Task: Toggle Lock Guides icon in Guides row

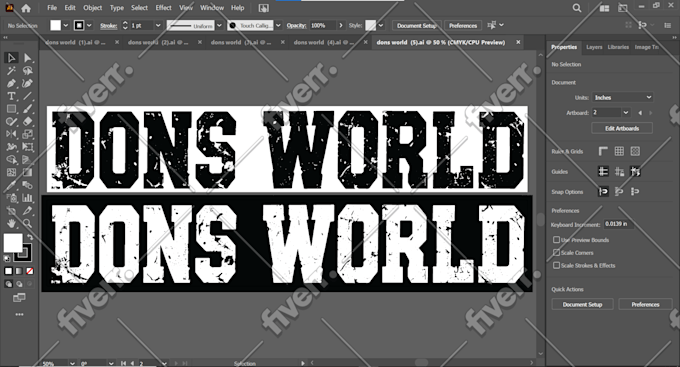Action: [619, 171]
